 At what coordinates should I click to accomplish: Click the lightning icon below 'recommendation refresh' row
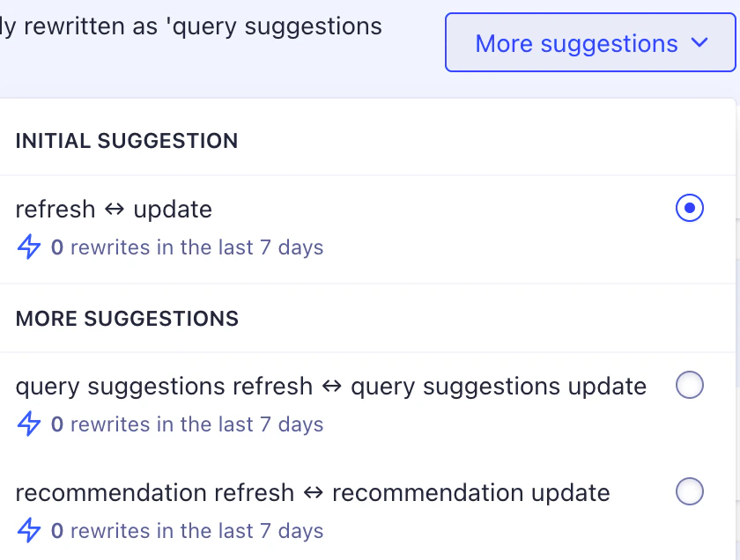pyautogui.click(x=28, y=531)
